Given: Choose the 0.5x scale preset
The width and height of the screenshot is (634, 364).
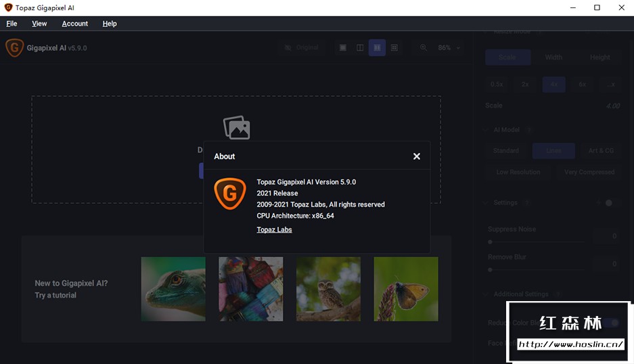Looking at the screenshot, I should coord(497,85).
